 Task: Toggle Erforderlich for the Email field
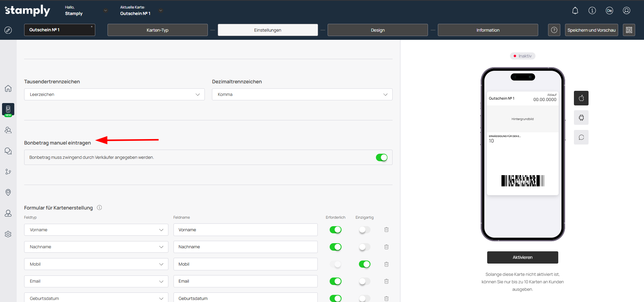[x=335, y=281]
